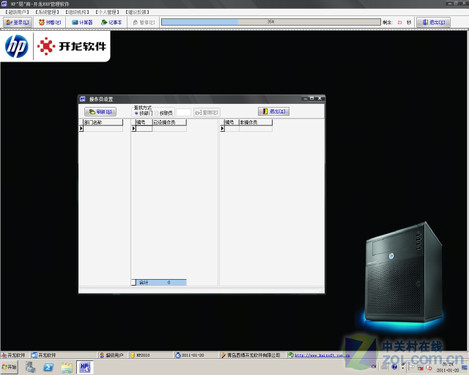Click the dialog's exit button with door icon
This screenshot has height=375, width=469.
[x=274, y=111]
